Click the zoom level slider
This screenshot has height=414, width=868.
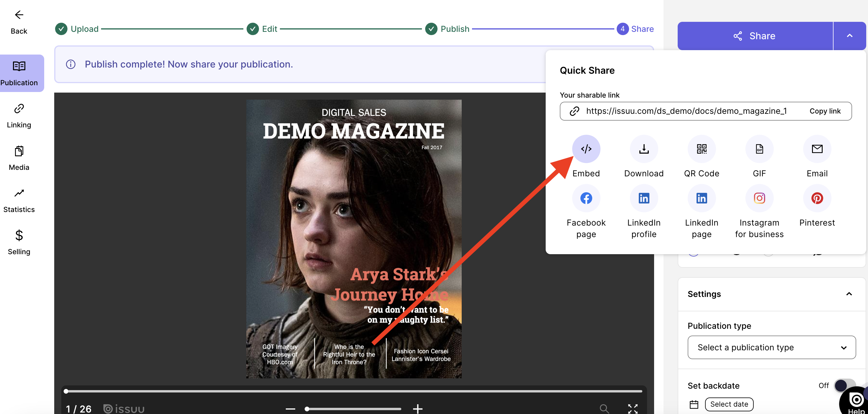353,409
